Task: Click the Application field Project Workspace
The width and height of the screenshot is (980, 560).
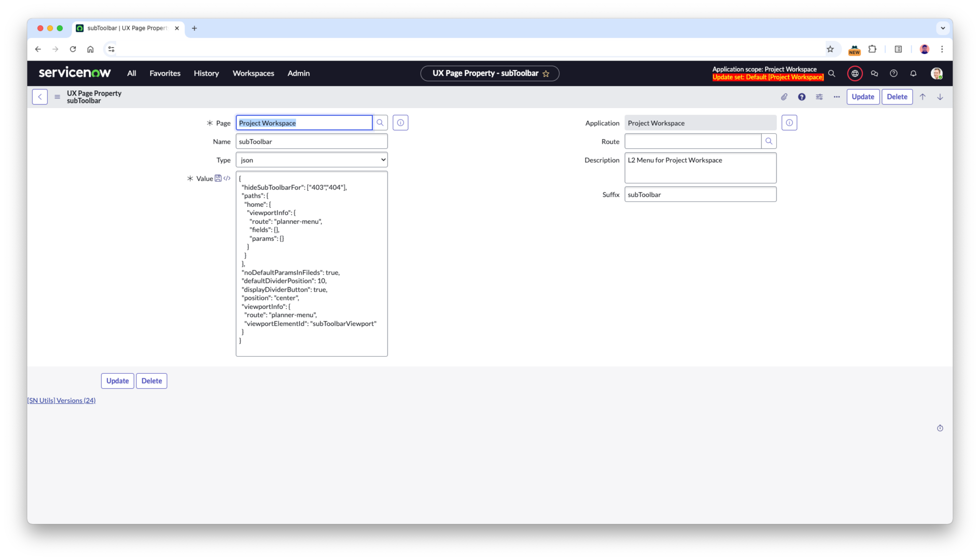Action: (x=700, y=123)
